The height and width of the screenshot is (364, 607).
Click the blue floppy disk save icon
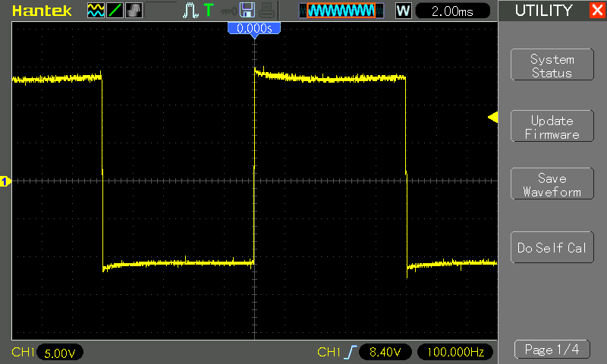tap(247, 11)
